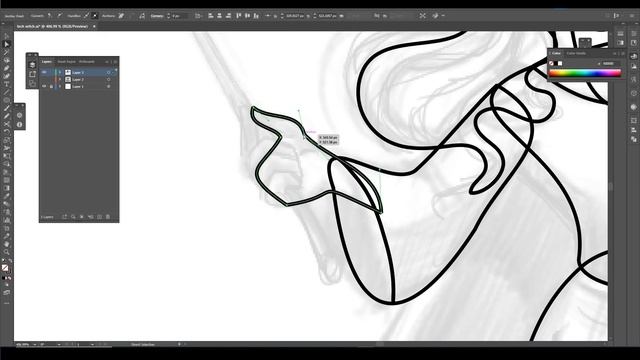Viewport: 640px width, 360px height.
Task: Select the Blend tool
Action: coord(6,204)
